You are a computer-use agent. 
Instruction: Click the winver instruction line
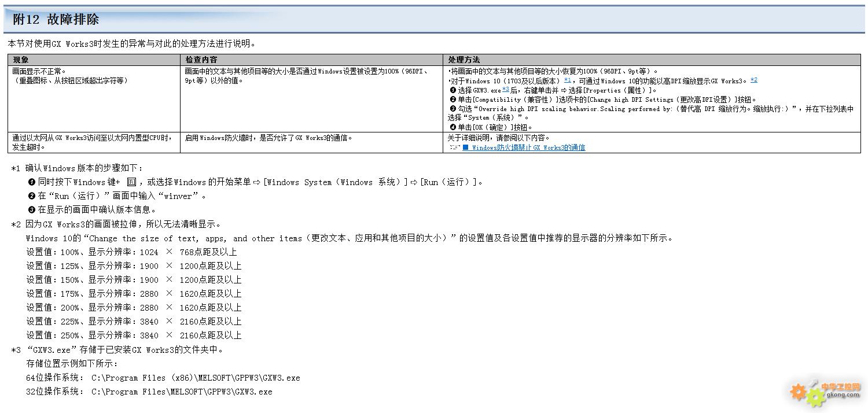coord(117,196)
